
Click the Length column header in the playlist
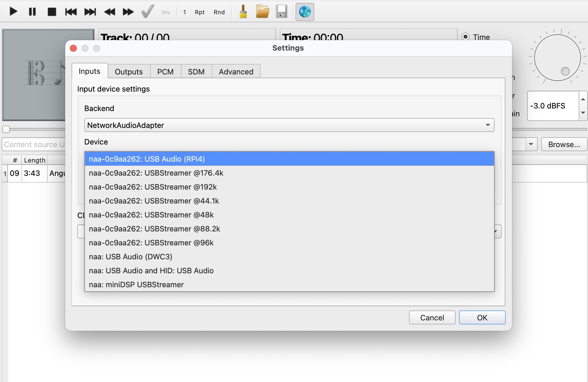pyautogui.click(x=35, y=160)
